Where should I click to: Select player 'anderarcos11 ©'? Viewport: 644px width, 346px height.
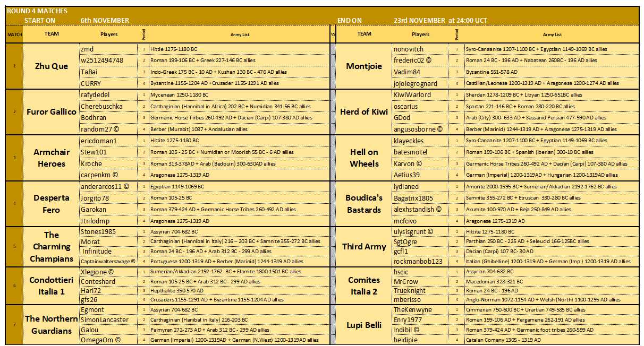(105, 187)
